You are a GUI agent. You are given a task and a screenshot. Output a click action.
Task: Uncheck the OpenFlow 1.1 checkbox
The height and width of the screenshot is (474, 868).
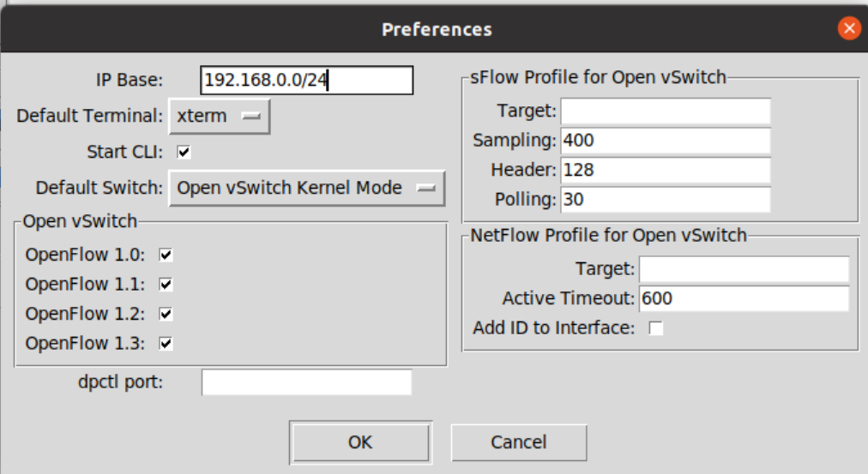(166, 285)
